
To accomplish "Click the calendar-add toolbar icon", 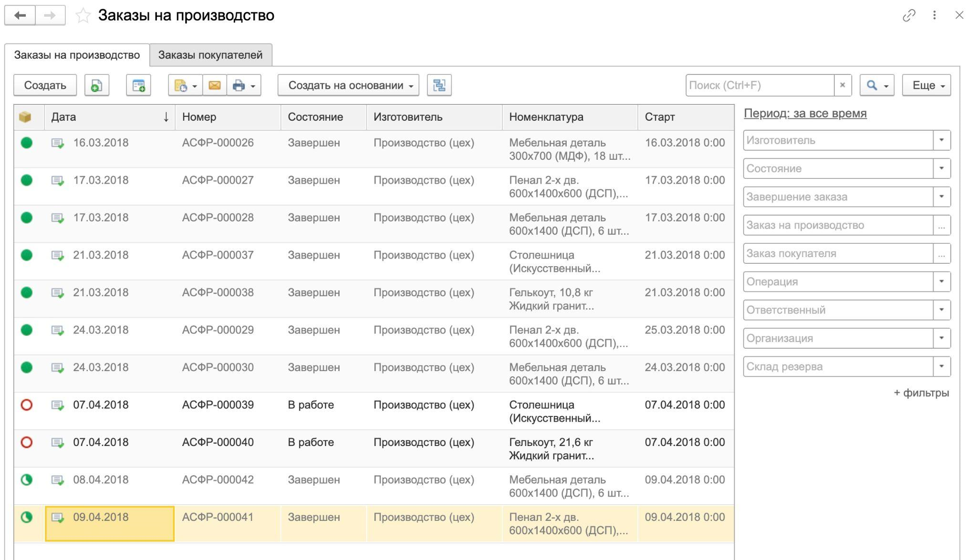I will point(138,85).
